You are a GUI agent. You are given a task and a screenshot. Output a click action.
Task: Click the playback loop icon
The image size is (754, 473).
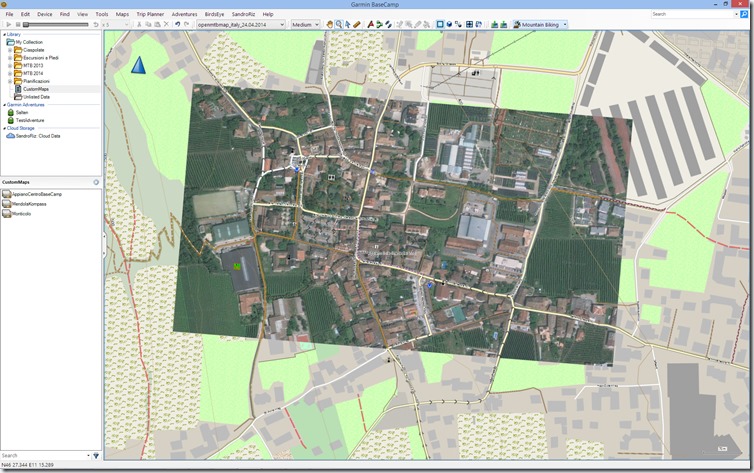[96, 25]
